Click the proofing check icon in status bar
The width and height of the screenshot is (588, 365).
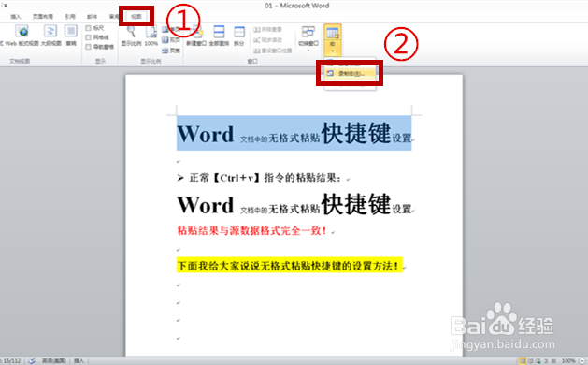[32, 361]
